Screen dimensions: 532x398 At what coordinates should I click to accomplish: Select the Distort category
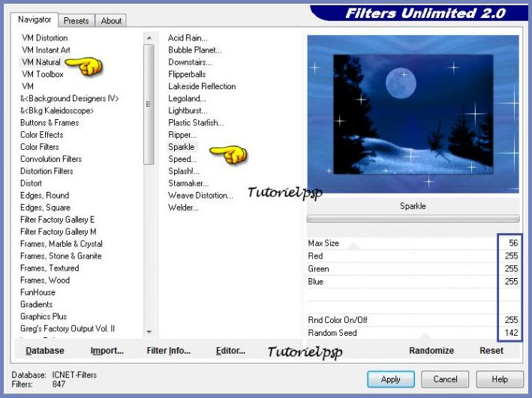click(31, 184)
